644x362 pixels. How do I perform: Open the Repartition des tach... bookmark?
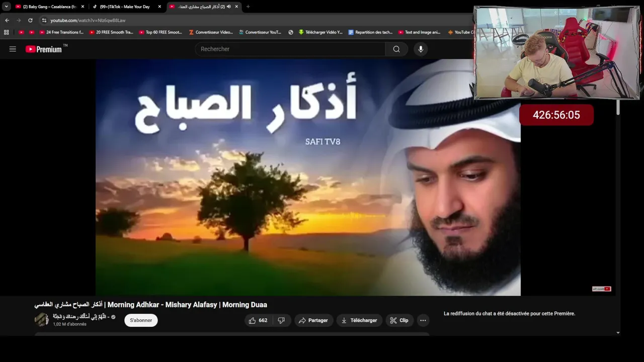tap(370, 32)
